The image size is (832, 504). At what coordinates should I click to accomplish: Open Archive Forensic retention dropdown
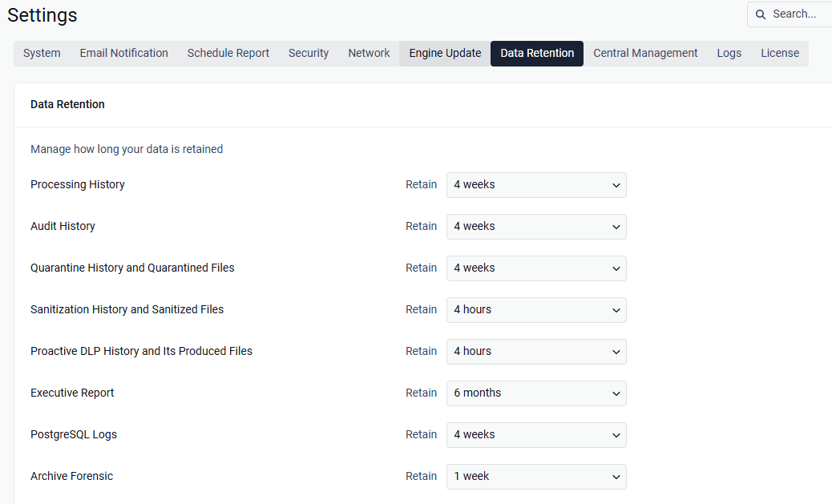pyautogui.click(x=536, y=477)
